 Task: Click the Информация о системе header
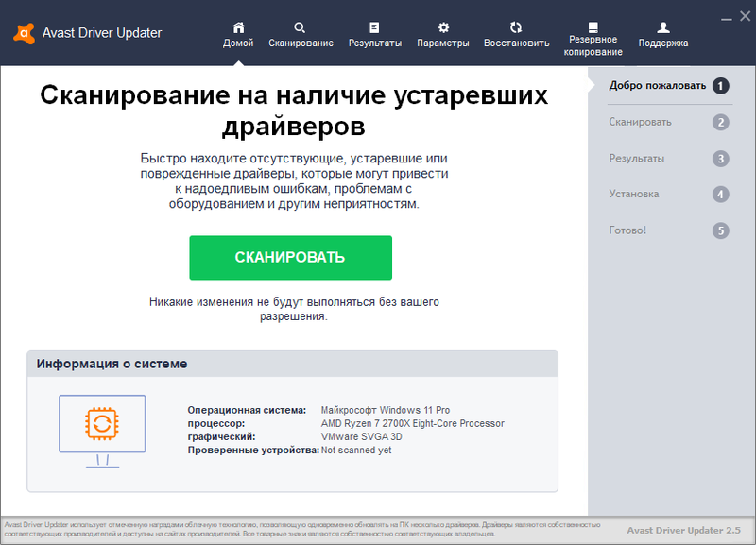coord(112,364)
